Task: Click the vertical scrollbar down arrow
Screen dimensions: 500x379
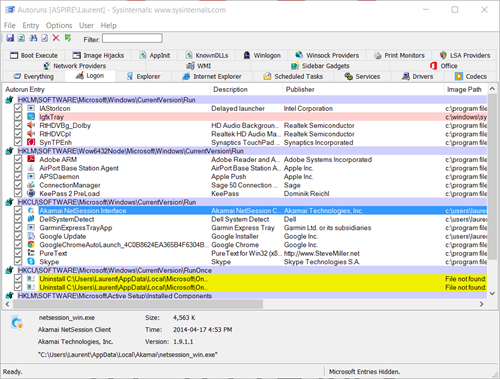Action: 492,294
